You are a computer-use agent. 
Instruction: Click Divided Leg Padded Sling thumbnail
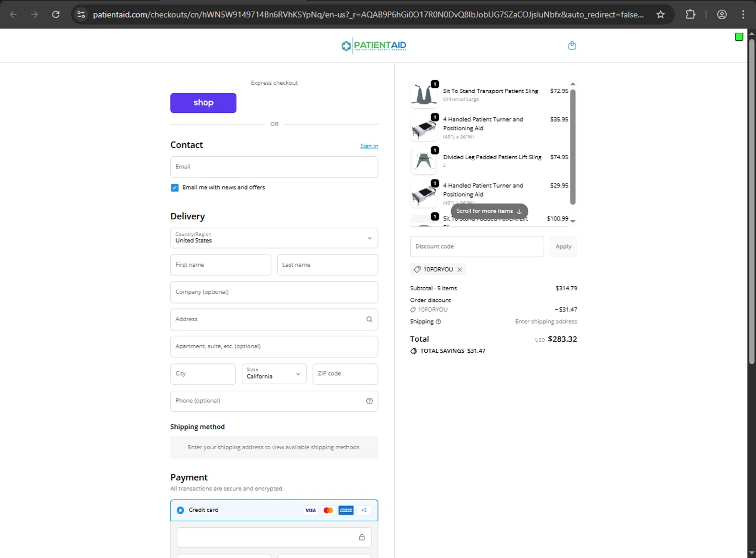[424, 161]
